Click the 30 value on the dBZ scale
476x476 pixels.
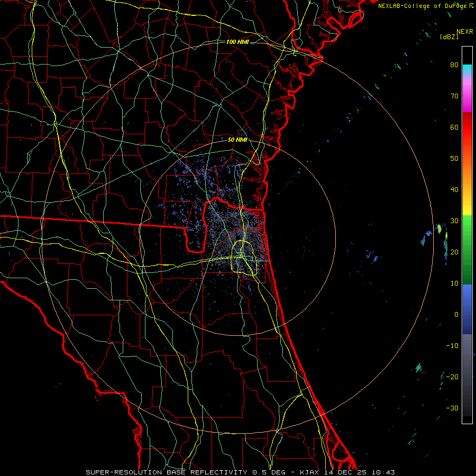(x=454, y=221)
